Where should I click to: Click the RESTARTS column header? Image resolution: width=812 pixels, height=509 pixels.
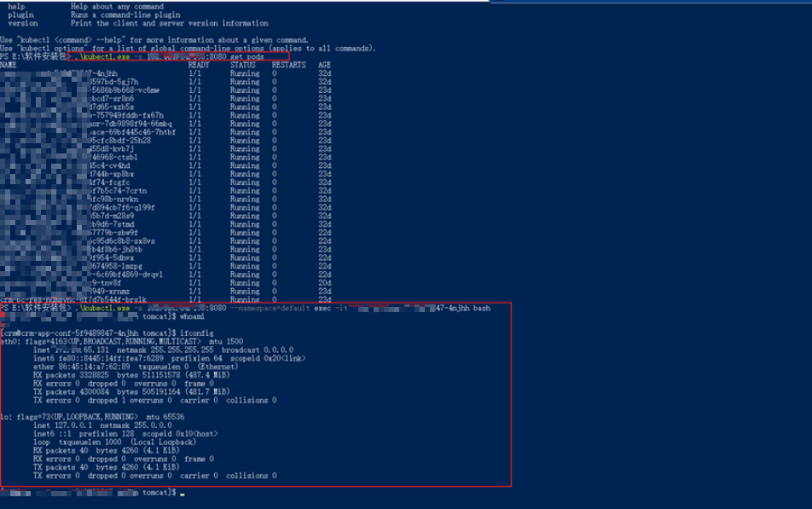tap(288, 66)
